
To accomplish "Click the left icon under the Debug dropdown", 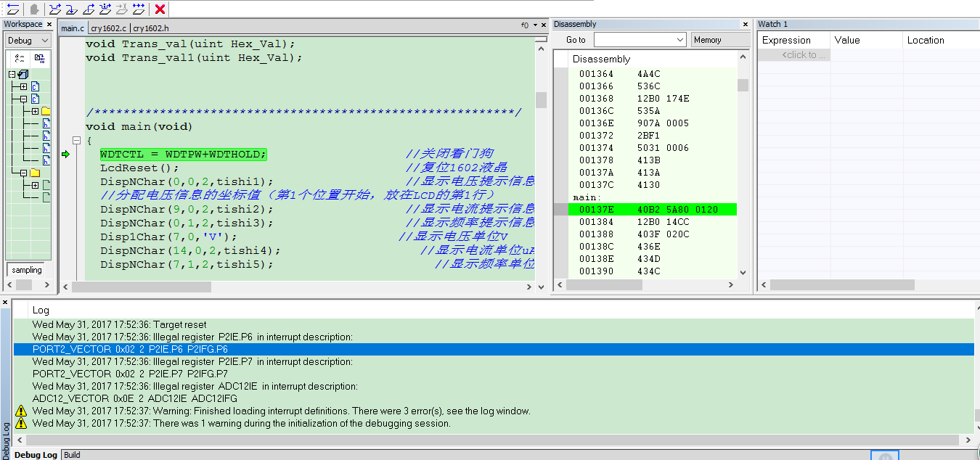I will coord(20,58).
